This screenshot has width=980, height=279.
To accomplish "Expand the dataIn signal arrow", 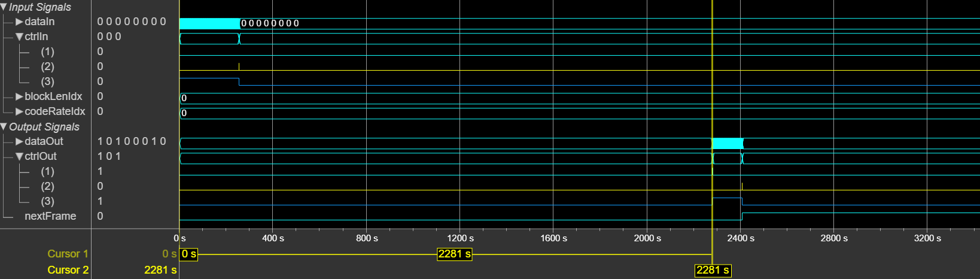I will click(19, 22).
